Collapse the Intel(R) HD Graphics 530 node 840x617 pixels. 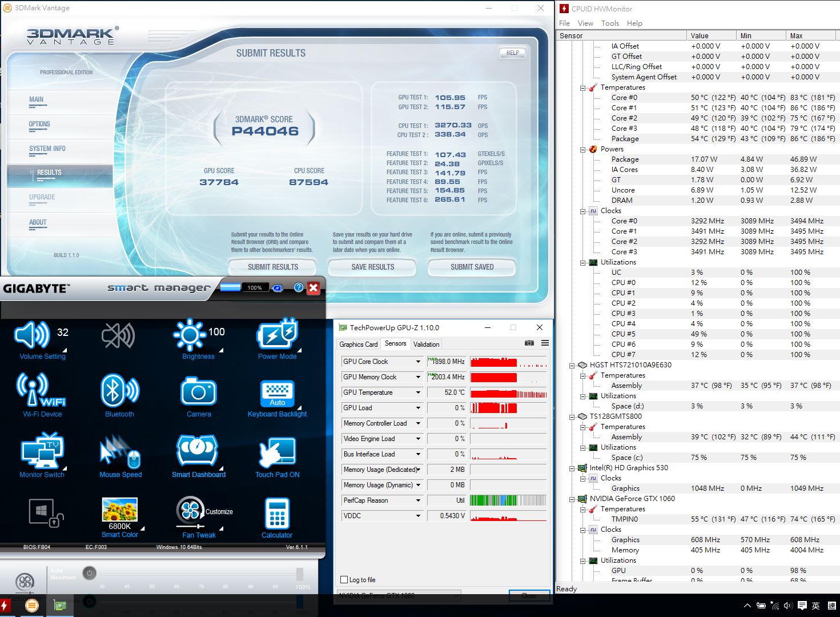[x=572, y=468]
